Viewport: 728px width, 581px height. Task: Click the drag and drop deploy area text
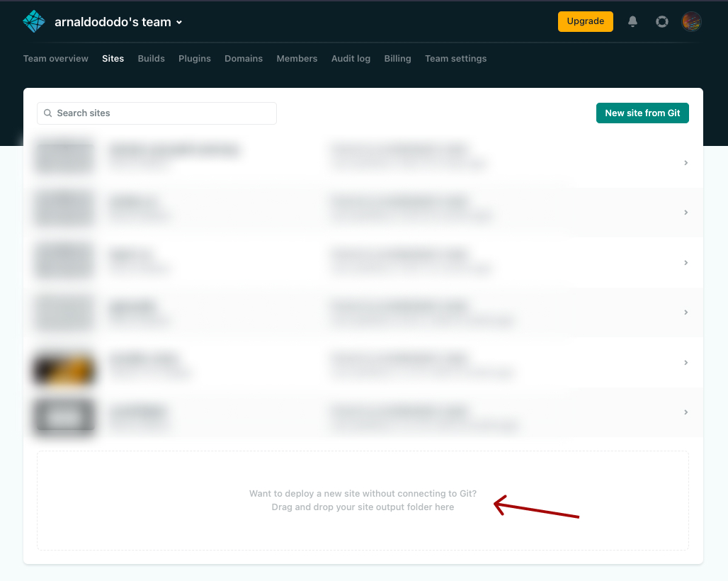pos(363,500)
